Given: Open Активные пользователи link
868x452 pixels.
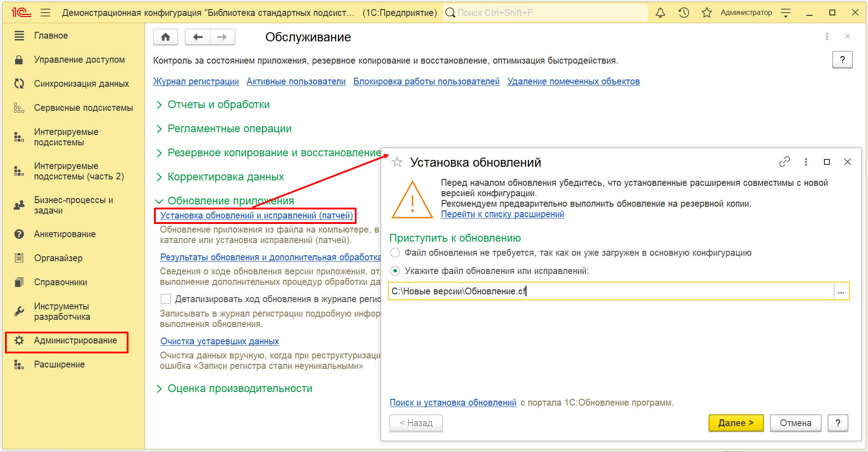Looking at the screenshot, I should pyautogui.click(x=296, y=81).
